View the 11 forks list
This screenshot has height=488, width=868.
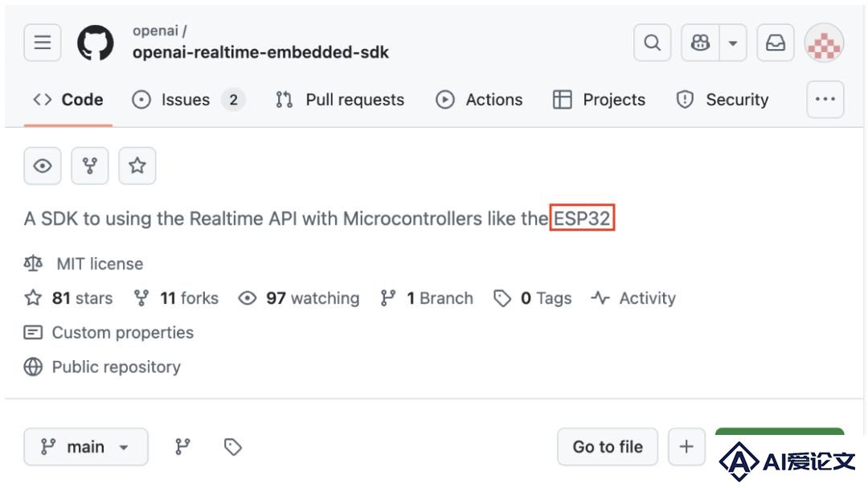[176, 298]
